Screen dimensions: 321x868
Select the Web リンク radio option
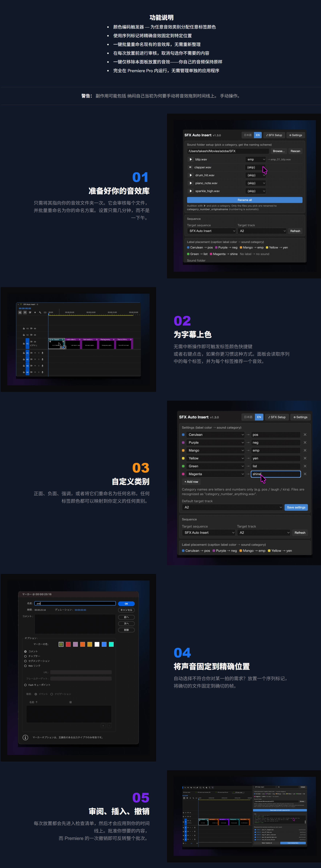tap(25, 666)
